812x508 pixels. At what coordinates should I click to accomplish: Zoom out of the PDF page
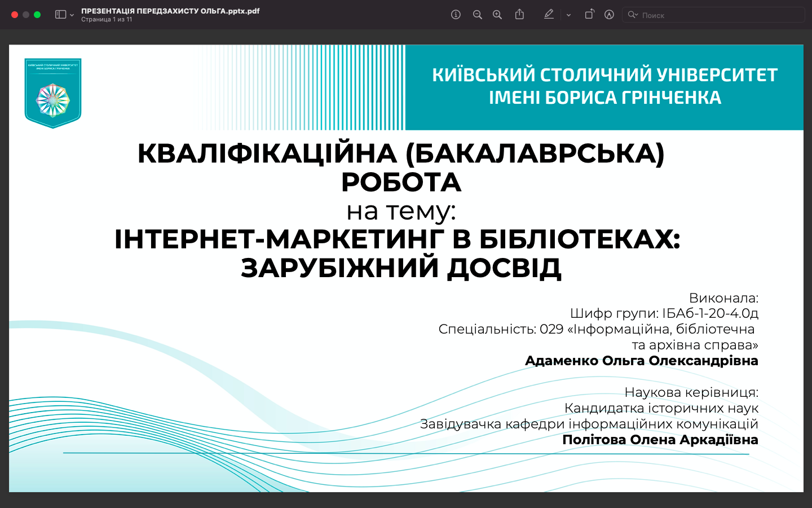(477, 15)
